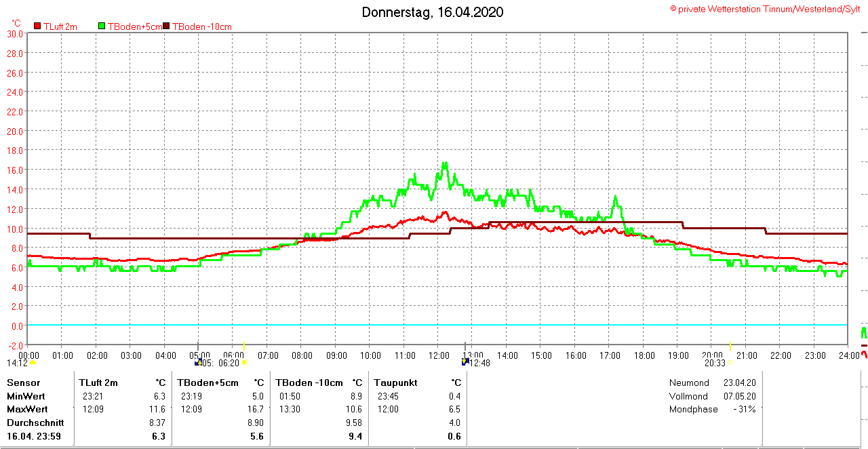Click the yellow sun marker beside 20:33

pyautogui.click(x=729, y=363)
